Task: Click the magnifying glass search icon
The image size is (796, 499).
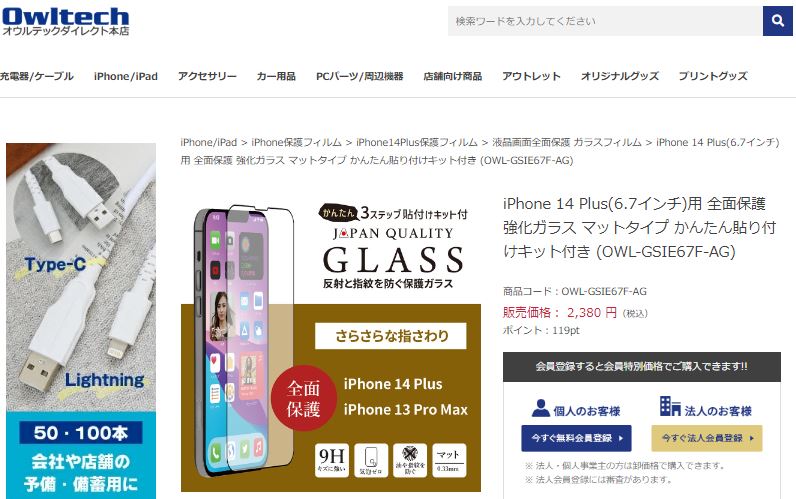Action: point(777,21)
